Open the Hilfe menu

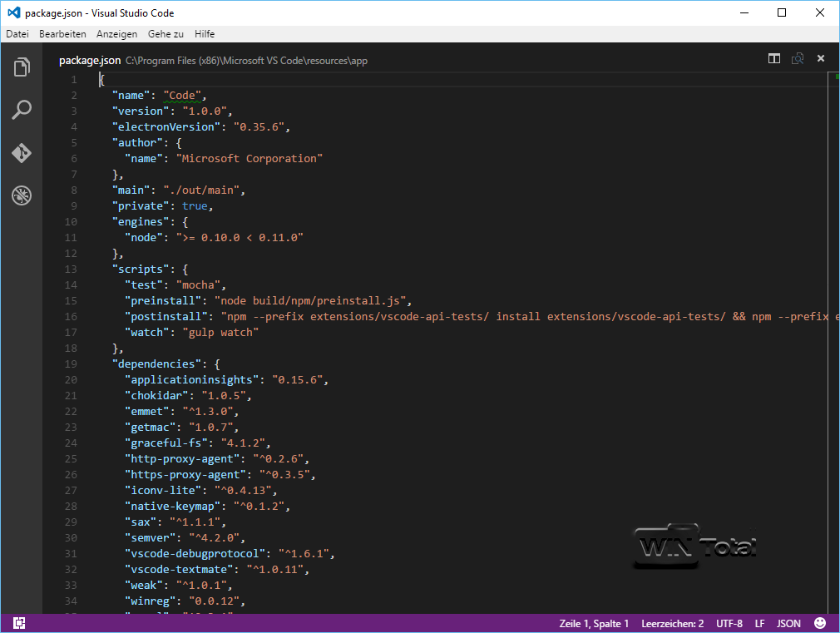coord(205,34)
